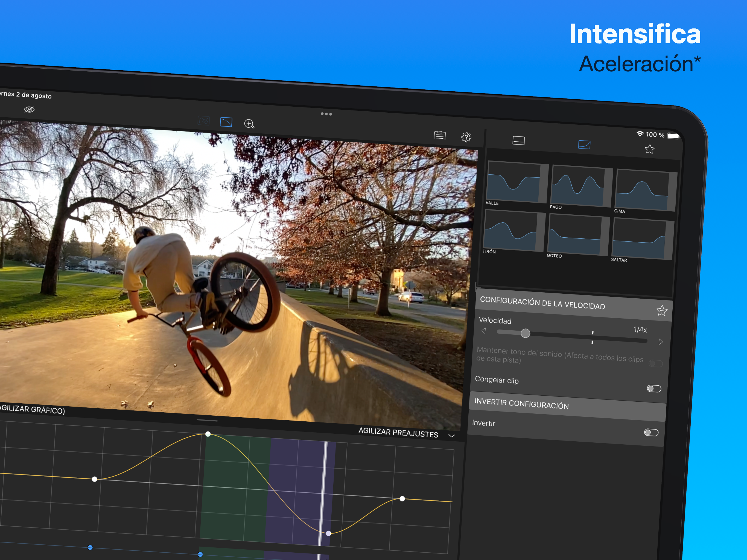This screenshot has height=560, width=747.
Task: Click the left arrow to decrease Velocidad
Action: 484,331
